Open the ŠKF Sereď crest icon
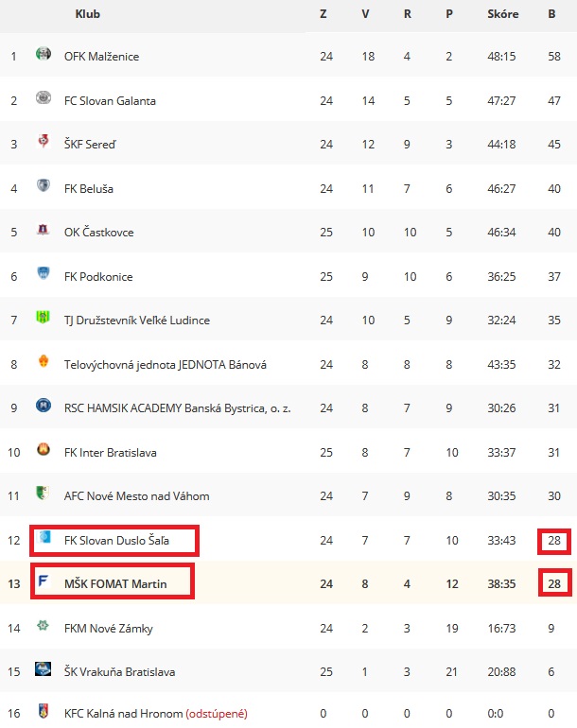This screenshot has height=728, width=577. (44, 141)
